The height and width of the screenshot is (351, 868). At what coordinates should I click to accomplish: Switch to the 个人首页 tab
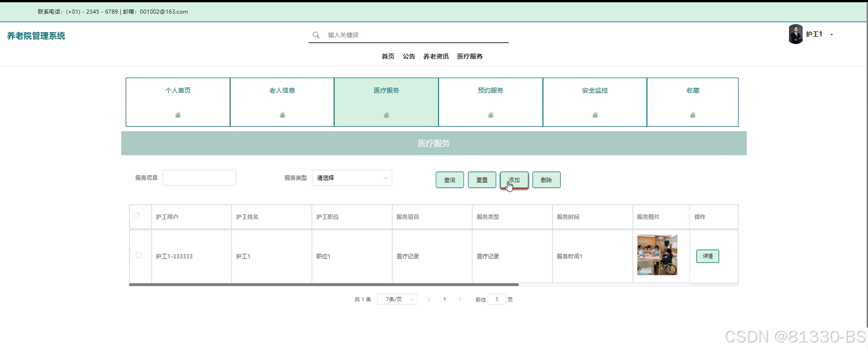178,102
